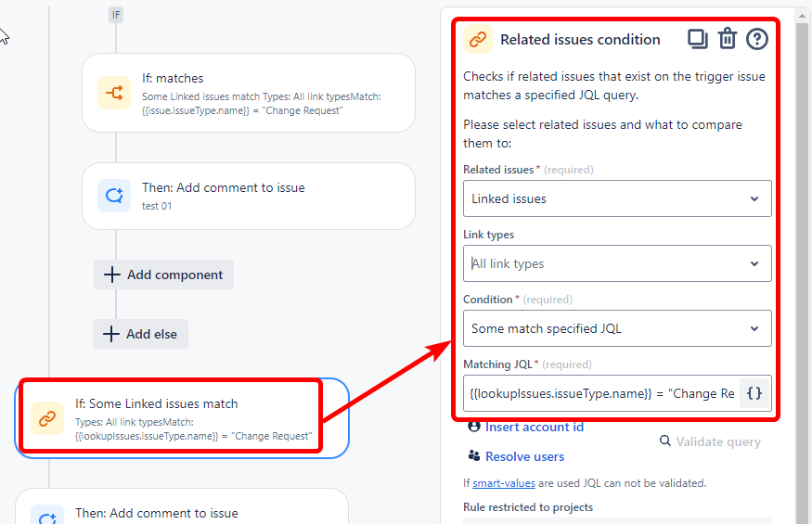812x524 pixels.
Task: Open help for Related issues condition
Action: [x=756, y=39]
